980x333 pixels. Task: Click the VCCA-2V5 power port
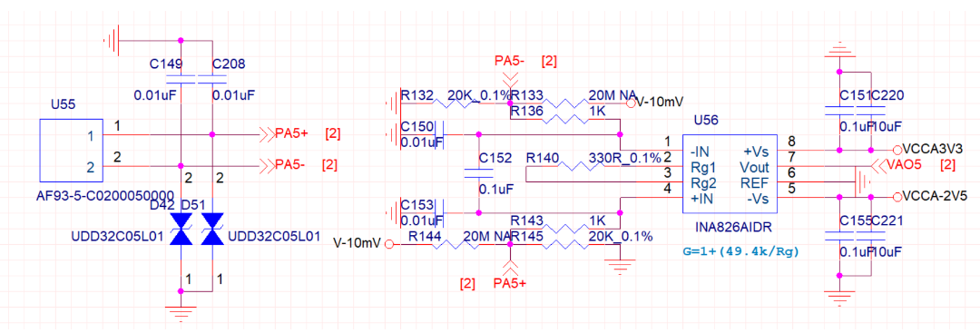point(897,197)
